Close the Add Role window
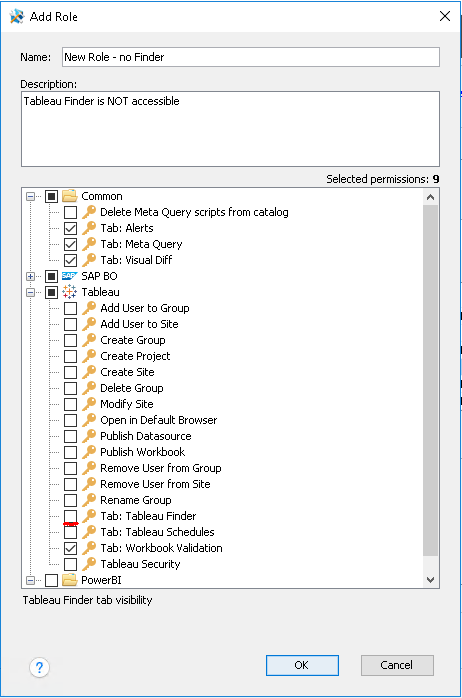462x698 pixels. point(445,16)
